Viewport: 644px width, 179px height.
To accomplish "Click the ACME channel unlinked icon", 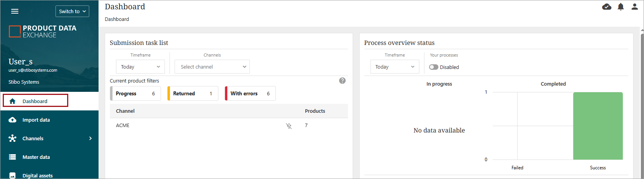I will (x=289, y=126).
